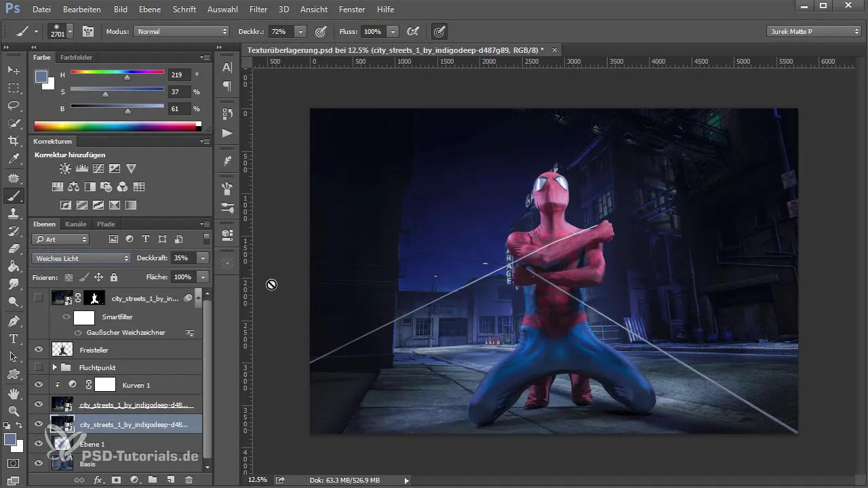Add a Photo Filter adjustment
This screenshot has width=868, height=488.
click(106, 187)
